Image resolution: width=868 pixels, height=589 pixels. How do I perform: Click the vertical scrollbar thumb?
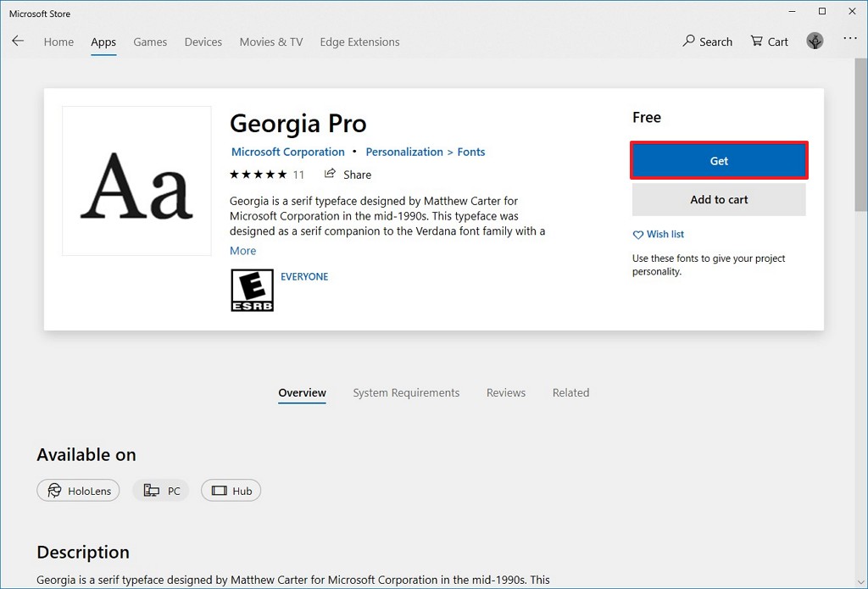pos(861,134)
